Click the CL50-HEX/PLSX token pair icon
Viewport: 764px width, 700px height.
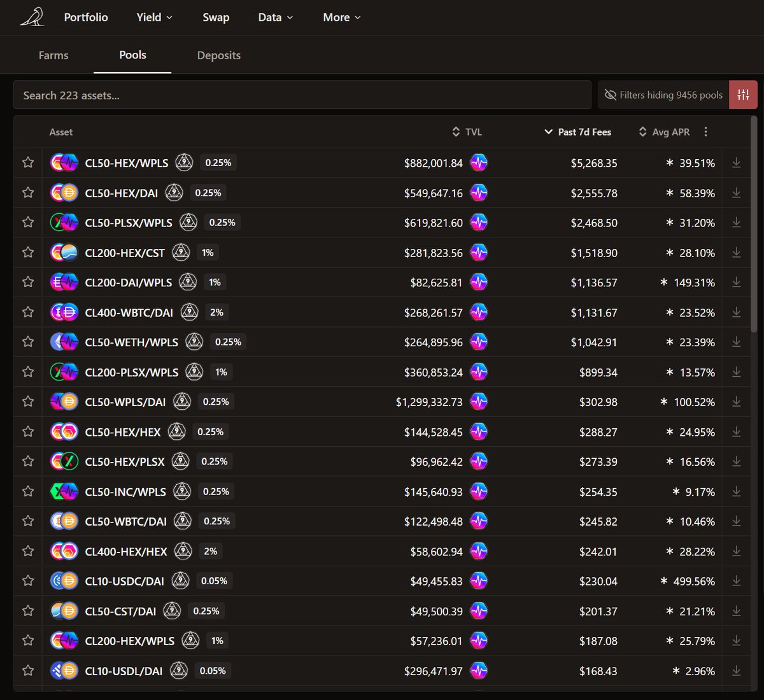coord(64,462)
